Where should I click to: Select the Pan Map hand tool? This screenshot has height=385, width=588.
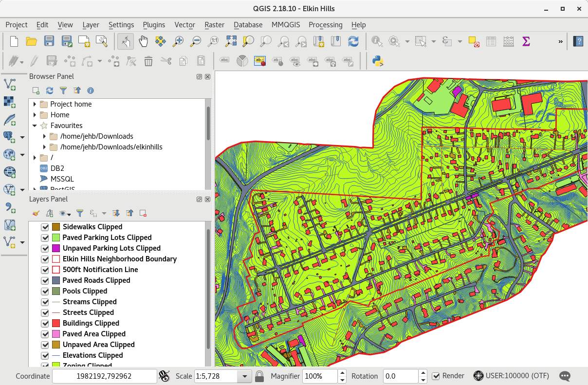click(x=143, y=41)
